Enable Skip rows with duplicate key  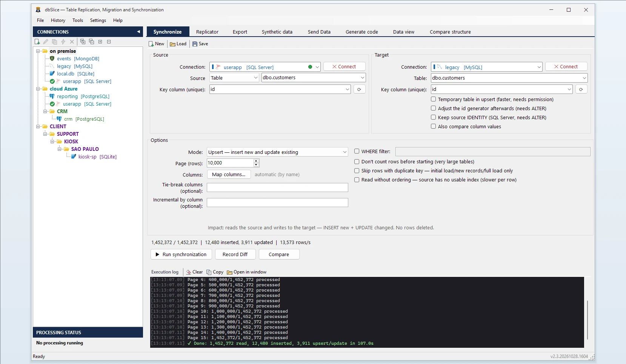[x=357, y=170]
